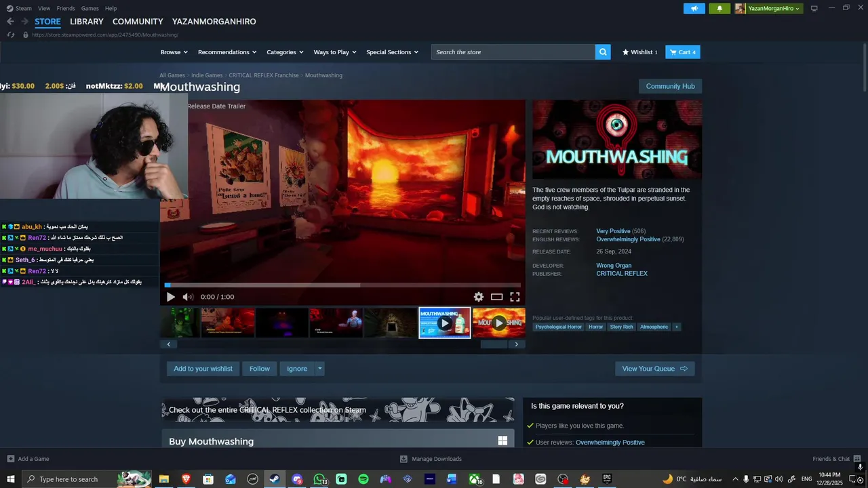Image resolution: width=868 pixels, height=488 pixels.
Task: Open the Browse dropdown menu
Action: coord(174,52)
